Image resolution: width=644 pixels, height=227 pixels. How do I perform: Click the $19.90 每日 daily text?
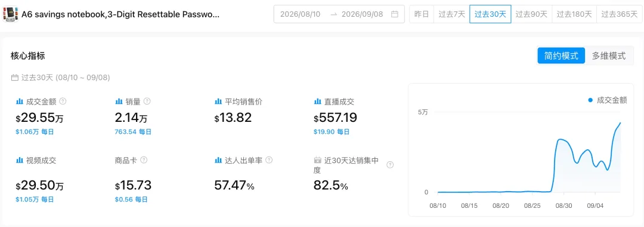tap(332, 132)
